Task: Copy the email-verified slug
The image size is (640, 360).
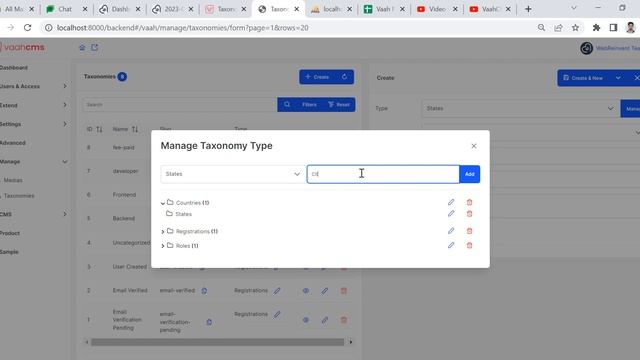Action: (x=204, y=291)
